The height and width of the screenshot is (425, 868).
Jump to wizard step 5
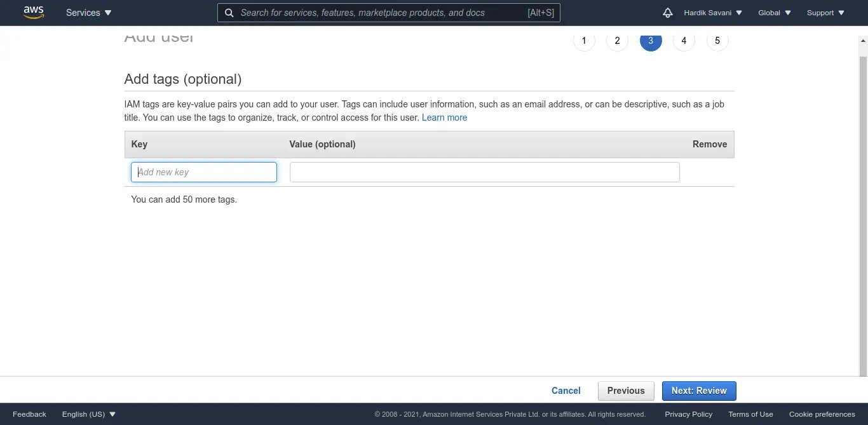pos(717,41)
